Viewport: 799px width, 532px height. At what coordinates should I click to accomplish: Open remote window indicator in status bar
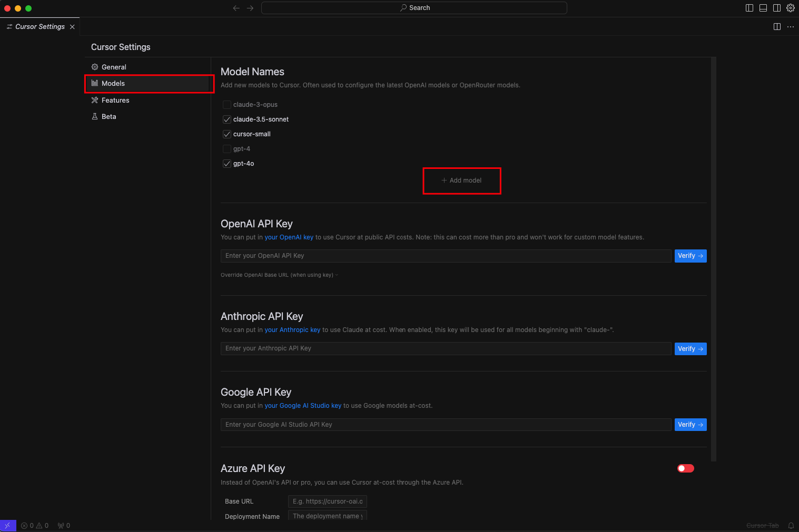pyautogui.click(x=8, y=526)
